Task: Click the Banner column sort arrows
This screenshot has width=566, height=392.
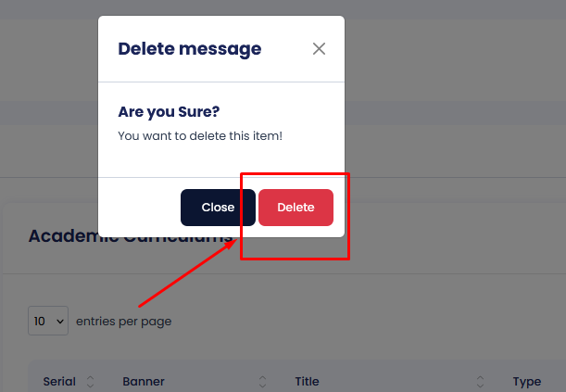Action: click(262, 382)
